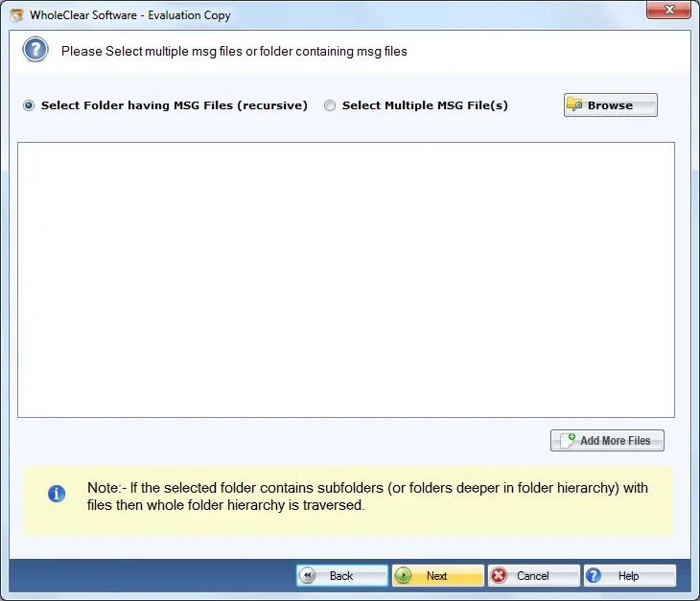This screenshot has height=601, width=700.
Task: Open Help from bottom bar
Action: (x=629, y=575)
